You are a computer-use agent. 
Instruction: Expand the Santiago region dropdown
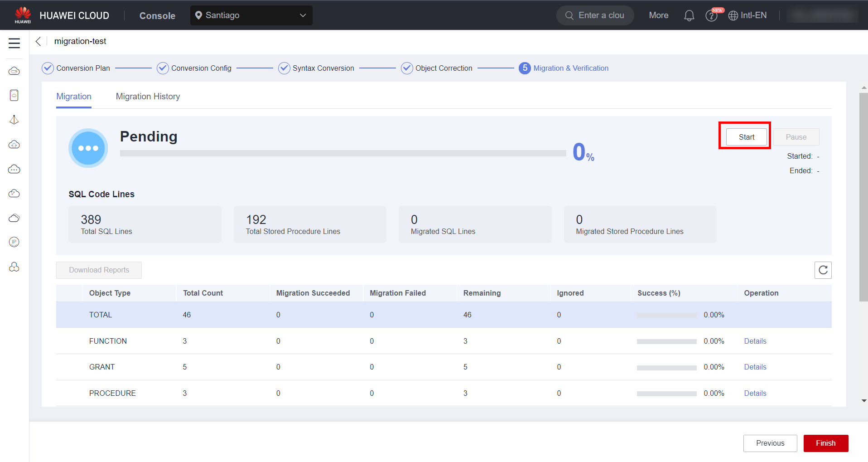251,15
